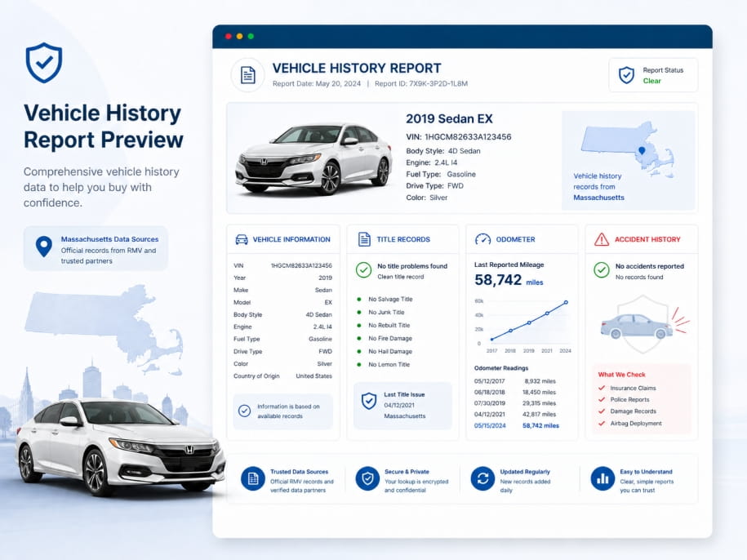Click the What We Check heading

pyautogui.click(x=622, y=375)
